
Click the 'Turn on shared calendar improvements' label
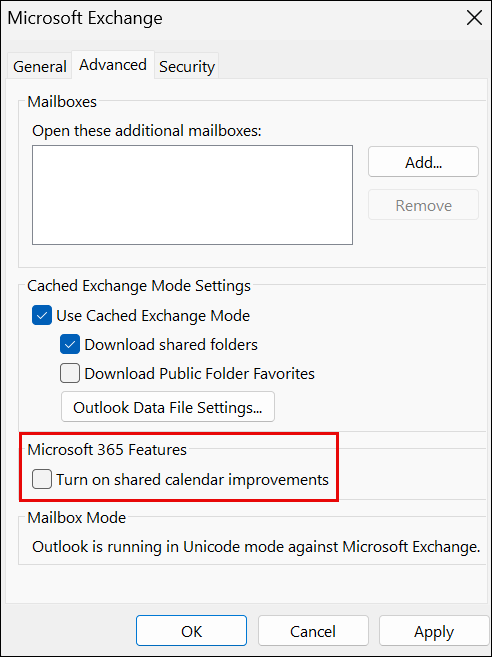(193, 479)
